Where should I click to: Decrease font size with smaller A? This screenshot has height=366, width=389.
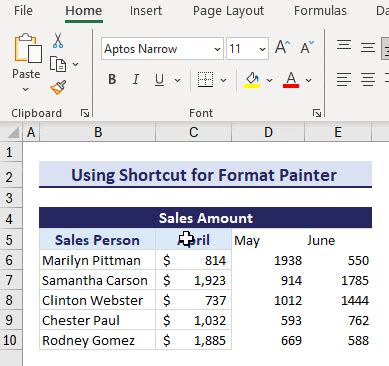[307, 47]
